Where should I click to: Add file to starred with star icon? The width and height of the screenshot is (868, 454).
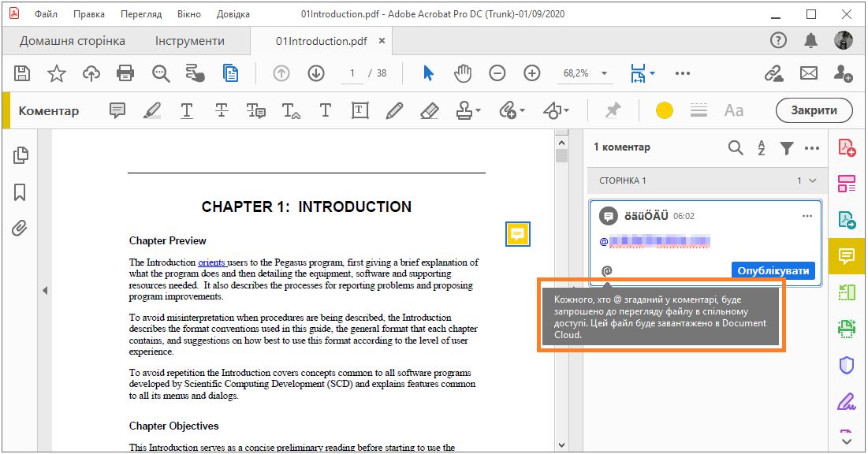[57, 73]
